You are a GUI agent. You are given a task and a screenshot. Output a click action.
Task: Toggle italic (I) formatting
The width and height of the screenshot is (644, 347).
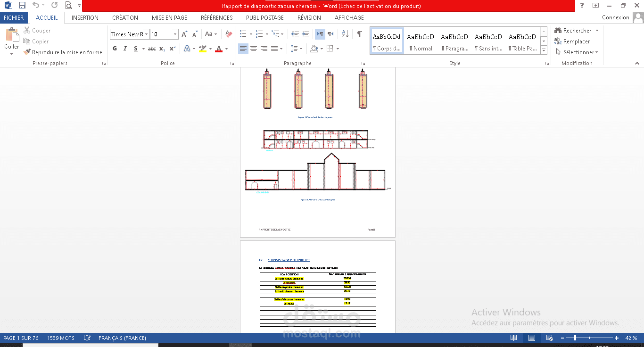[x=125, y=49]
